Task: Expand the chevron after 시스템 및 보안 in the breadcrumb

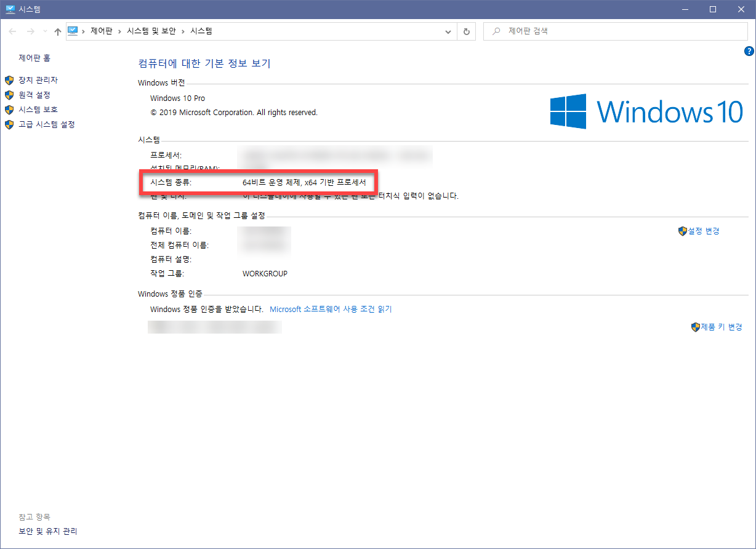Action: 182,31
